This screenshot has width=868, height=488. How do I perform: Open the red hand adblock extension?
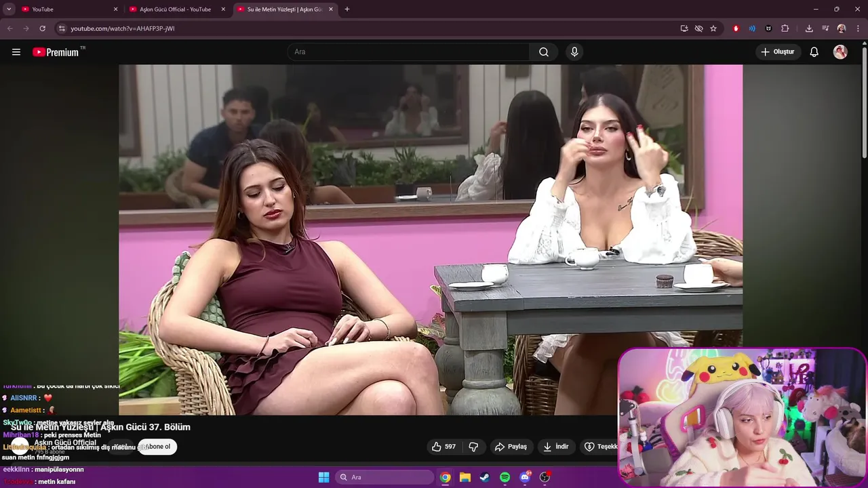click(736, 28)
